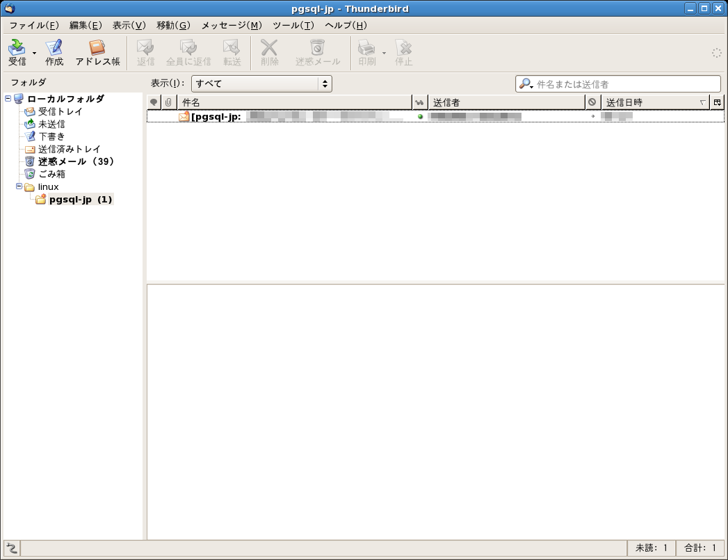The image size is (728, 560).
Task: Click the 転送 (Forward) toolbar icon
Action: pos(232,52)
